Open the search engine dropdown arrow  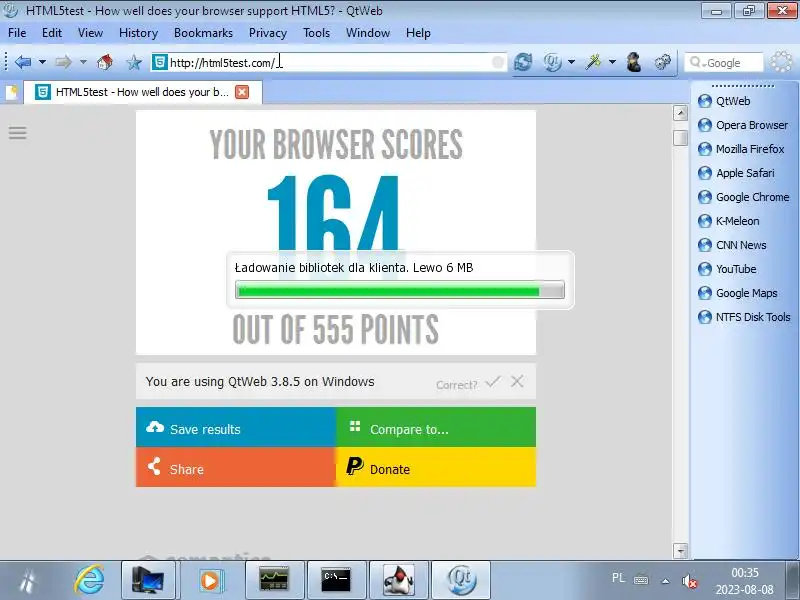pyautogui.click(x=704, y=65)
